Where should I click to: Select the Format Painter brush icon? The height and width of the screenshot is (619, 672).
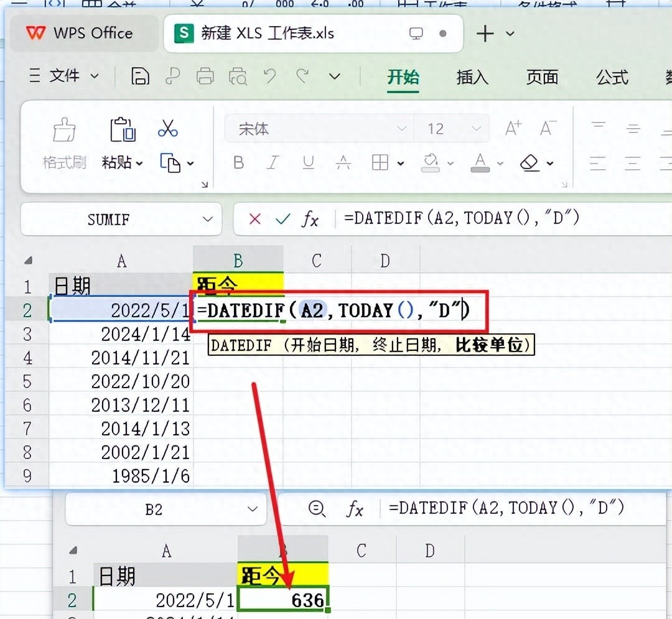coord(64,129)
